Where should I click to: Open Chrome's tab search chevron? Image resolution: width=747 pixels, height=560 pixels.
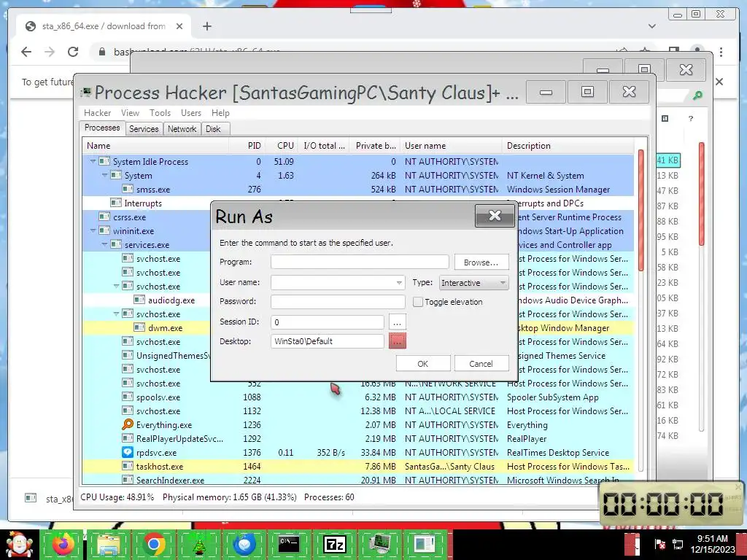coord(652,26)
